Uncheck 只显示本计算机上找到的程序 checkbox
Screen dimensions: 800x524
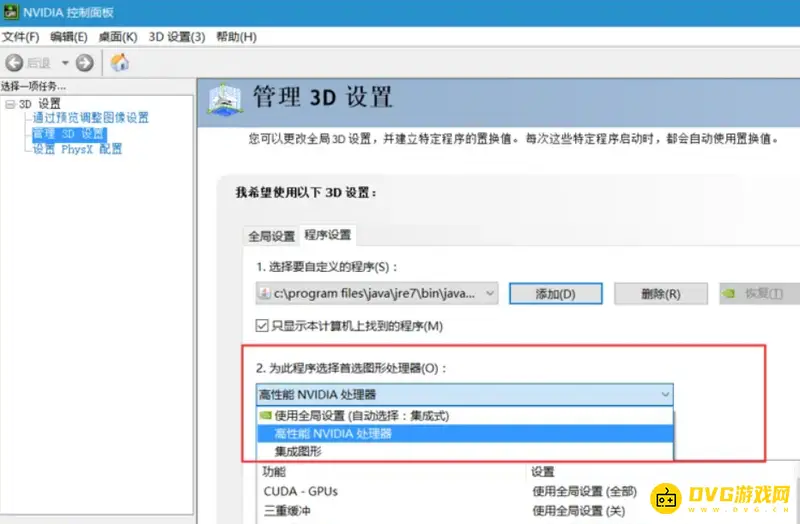tap(263, 326)
